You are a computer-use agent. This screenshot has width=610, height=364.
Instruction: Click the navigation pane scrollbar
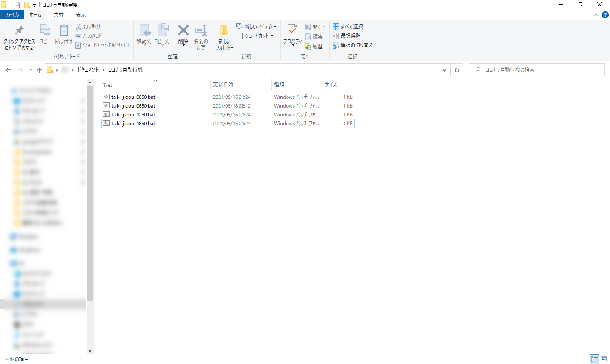tap(90, 194)
